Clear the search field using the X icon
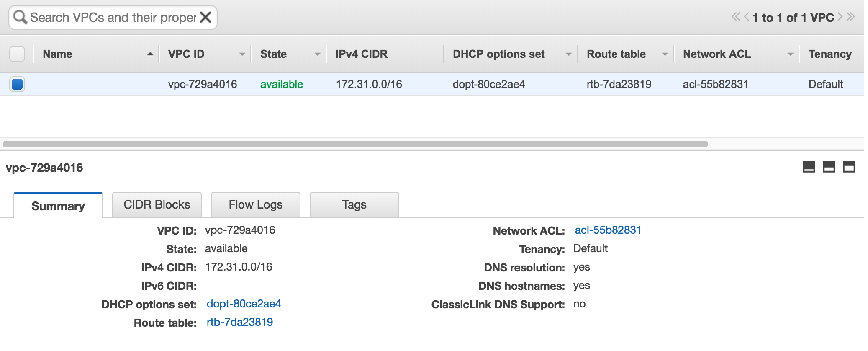The width and height of the screenshot is (868, 351). pyautogui.click(x=205, y=17)
